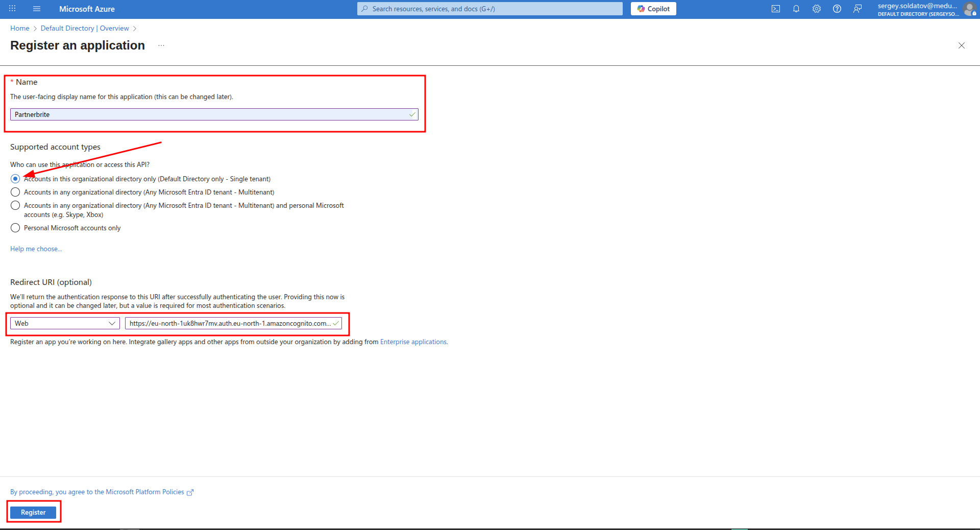The image size is (980, 530).
Task: Click the Redirect URI input field
Action: (x=233, y=323)
